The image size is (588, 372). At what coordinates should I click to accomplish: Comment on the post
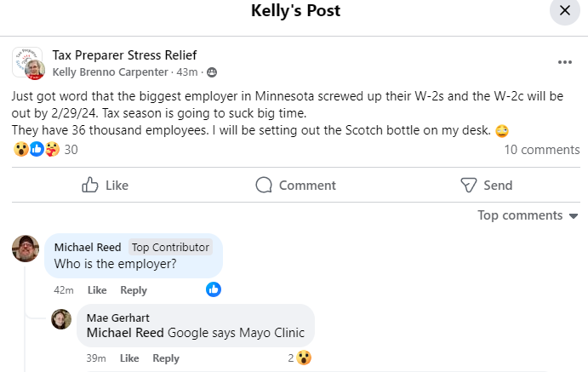coord(295,185)
